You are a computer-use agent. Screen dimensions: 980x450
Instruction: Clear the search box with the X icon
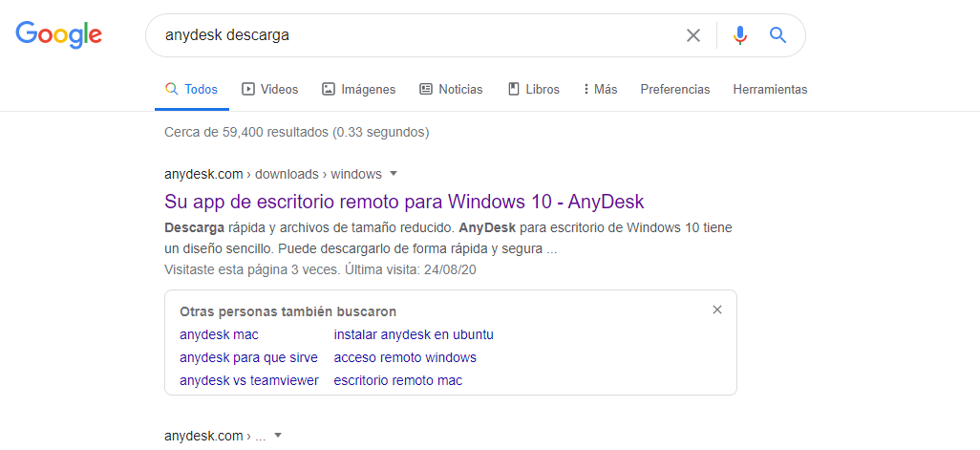(693, 35)
